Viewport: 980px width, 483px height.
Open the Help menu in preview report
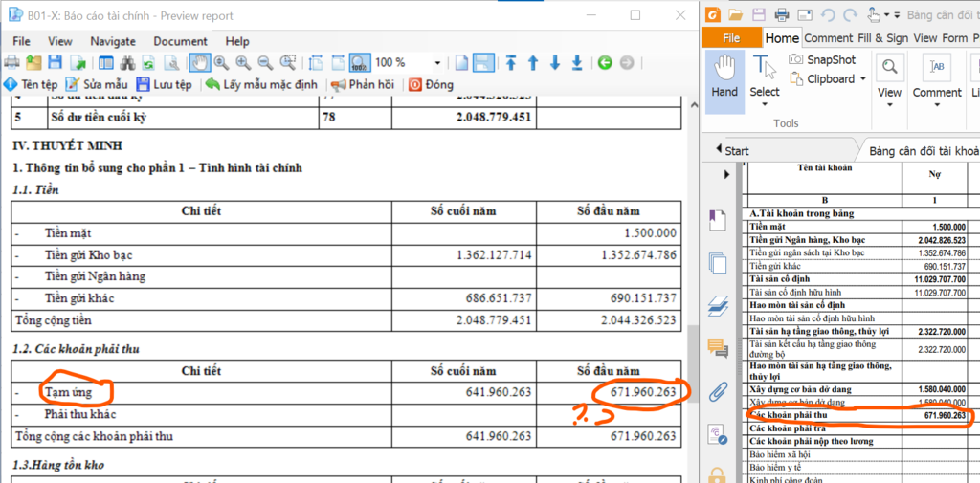(x=237, y=41)
